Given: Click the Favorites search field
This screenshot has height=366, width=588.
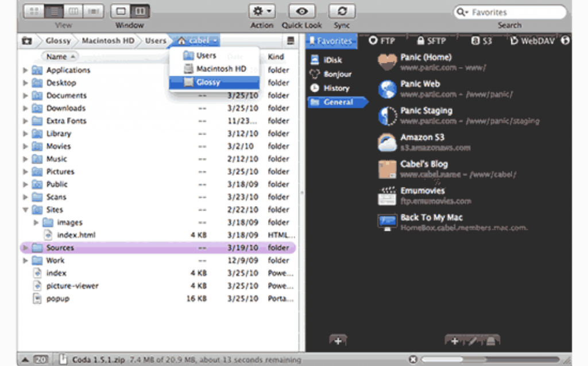Looking at the screenshot, I should coord(510,12).
